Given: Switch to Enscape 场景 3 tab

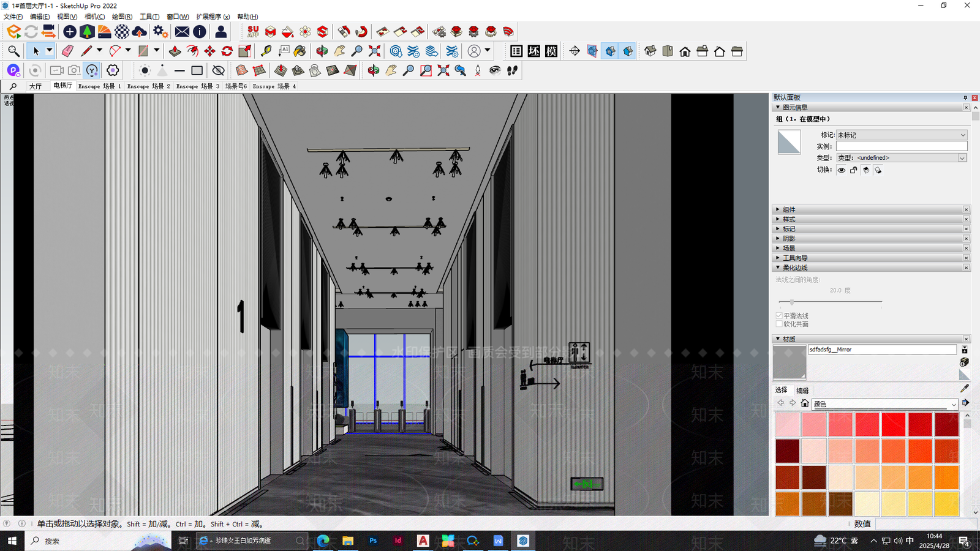Looking at the screenshot, I should click(x=197, y=86).
